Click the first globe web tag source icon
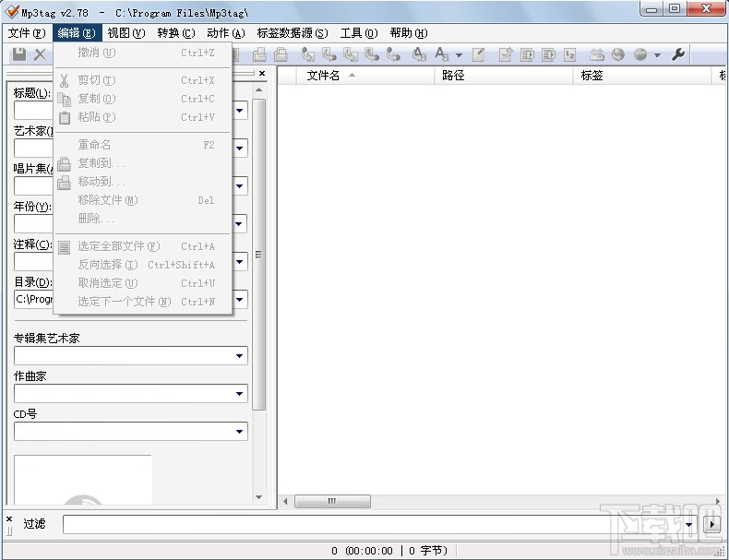 click(x=618, y=54)
